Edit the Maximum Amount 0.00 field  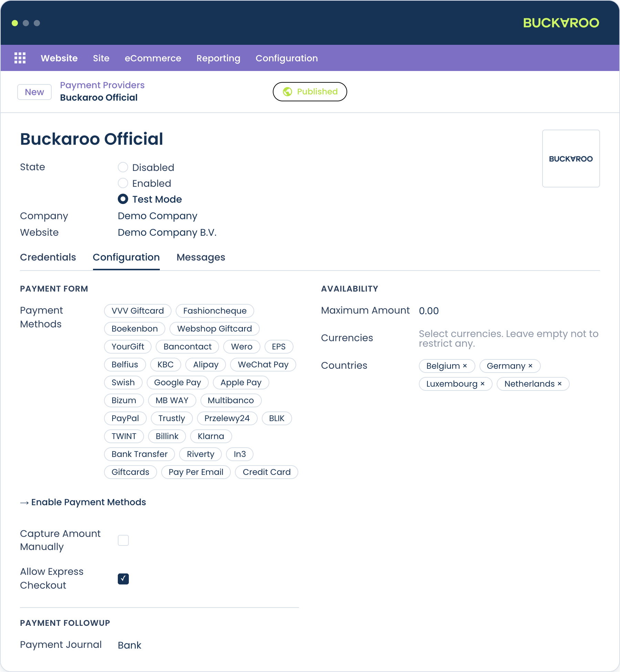[429, 311]
